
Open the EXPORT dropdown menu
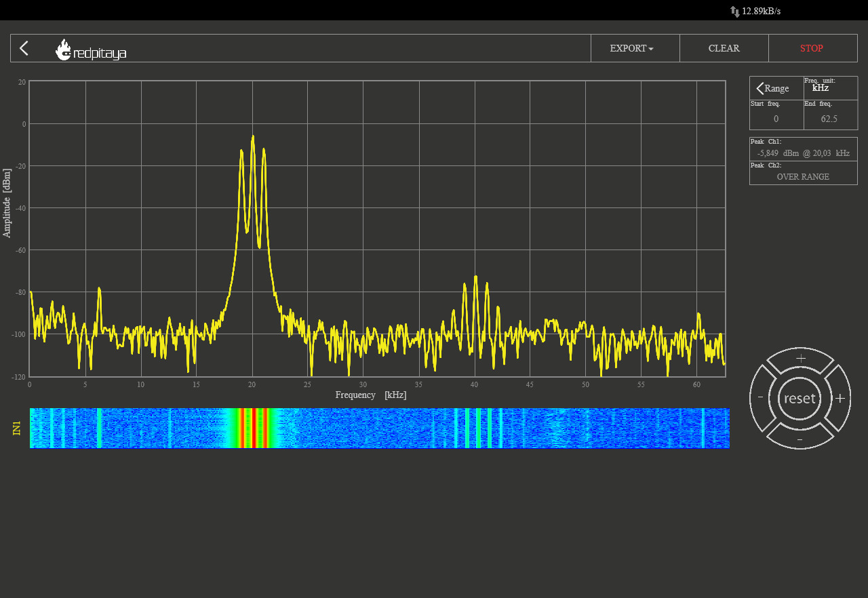pos(631,48)
